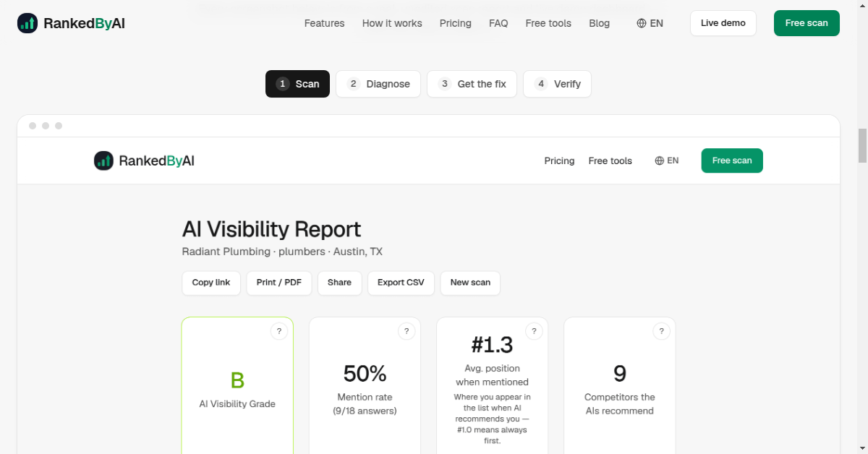Start a New scan
Screen dimensions: 868x454
[x=470, y=283]
